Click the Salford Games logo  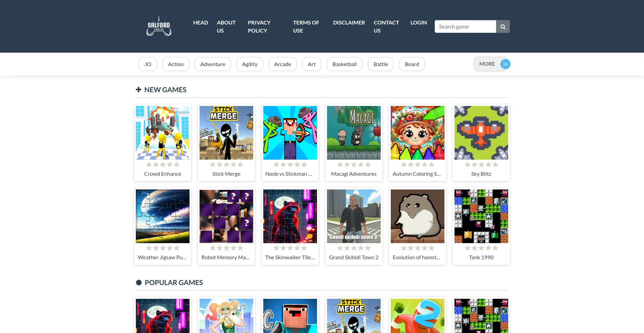coord(159,26)
